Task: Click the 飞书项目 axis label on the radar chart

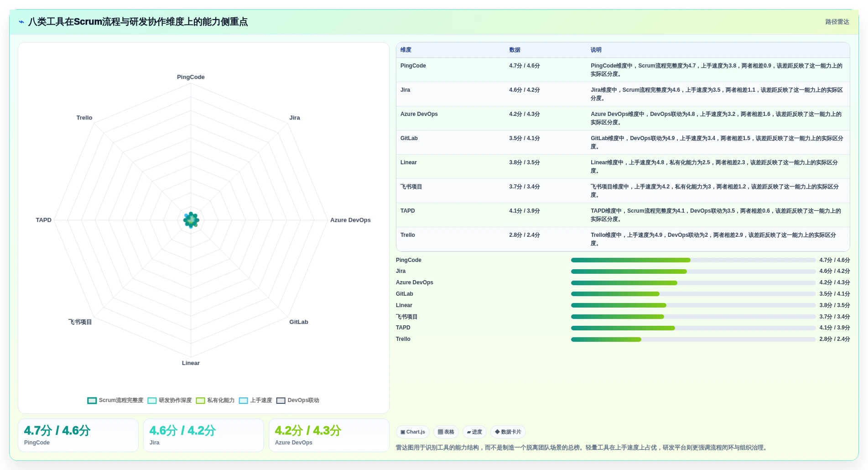Action: tap(80, 322)
